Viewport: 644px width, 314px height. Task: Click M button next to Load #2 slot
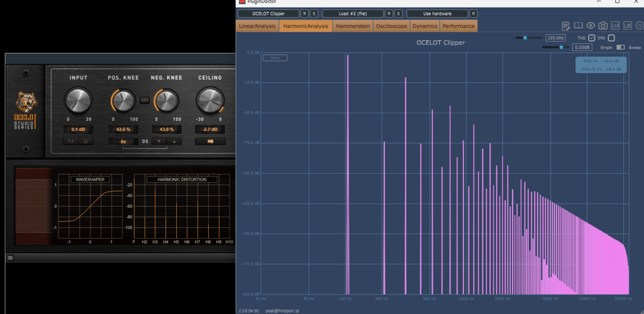pyautogui.click(x=389, y=14)
